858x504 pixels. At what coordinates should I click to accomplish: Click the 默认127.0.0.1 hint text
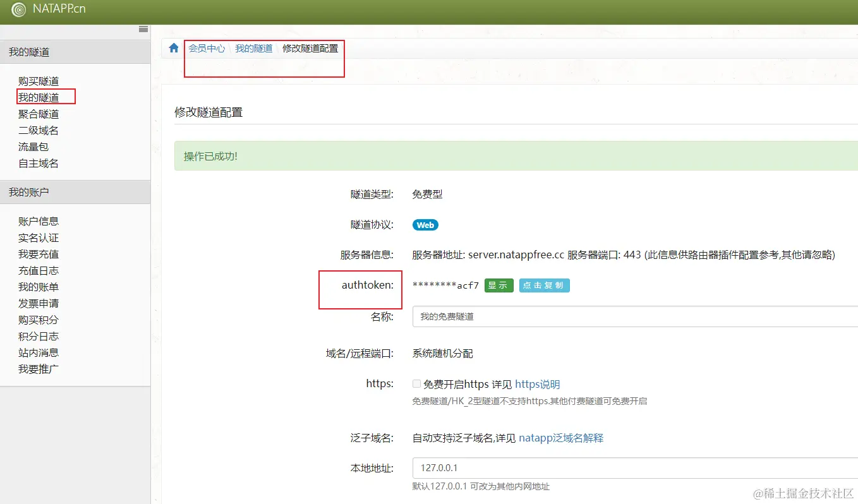[481, 486]
